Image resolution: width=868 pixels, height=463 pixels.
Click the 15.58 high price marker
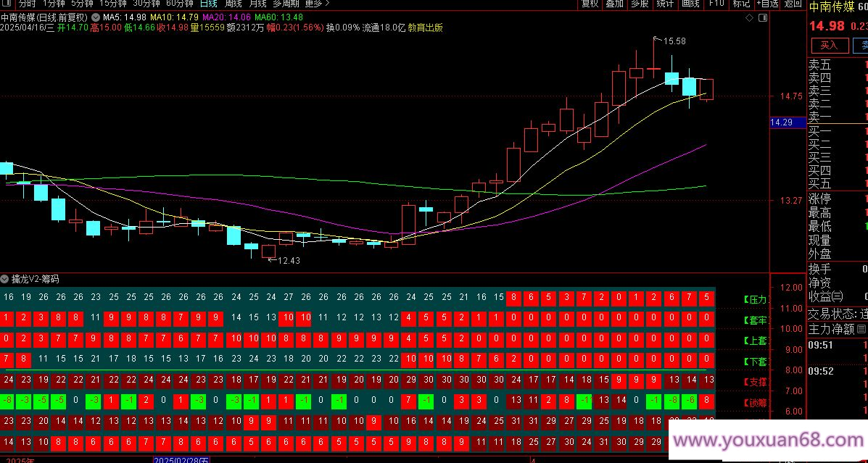click(674, 41)
